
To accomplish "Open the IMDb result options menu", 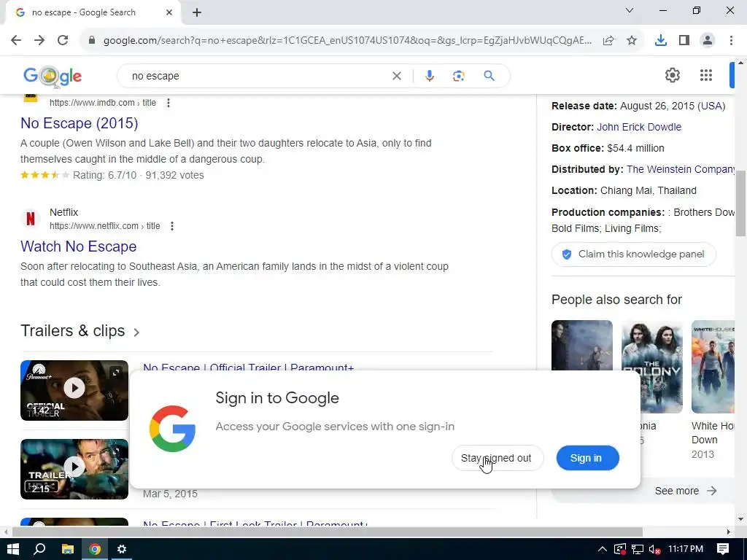I will [169, 103].
